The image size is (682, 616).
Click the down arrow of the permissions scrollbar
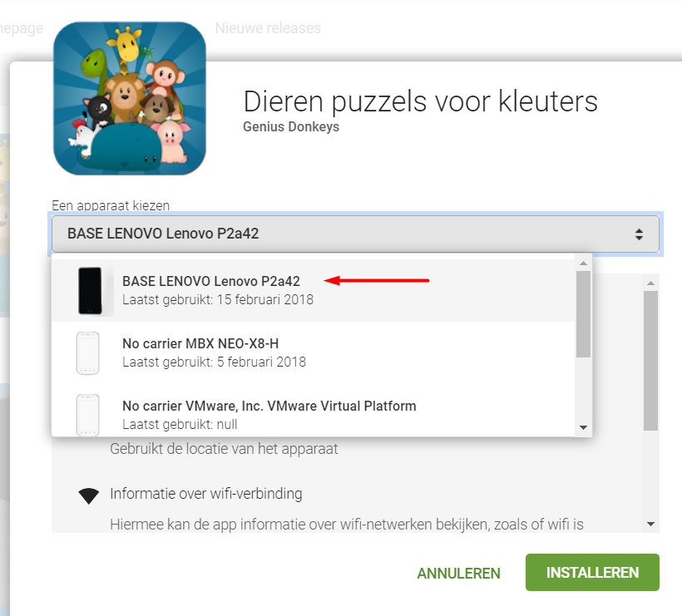[x=650, y=524]
